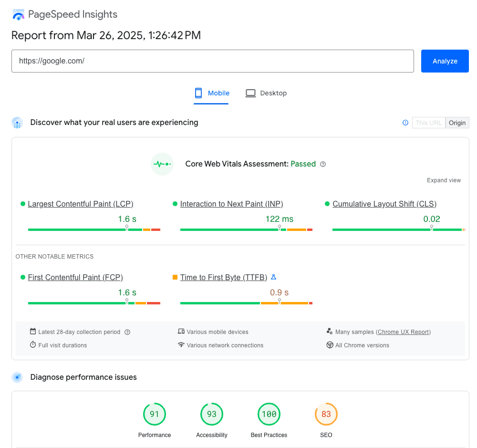The width and height of the screenshot is (477, 448).
Task: Click 'Latest 28-day collection period' text
Action: tap(79, 332)
